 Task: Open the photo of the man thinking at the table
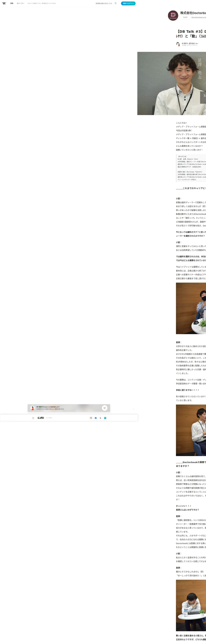click(x=191, y=605)
